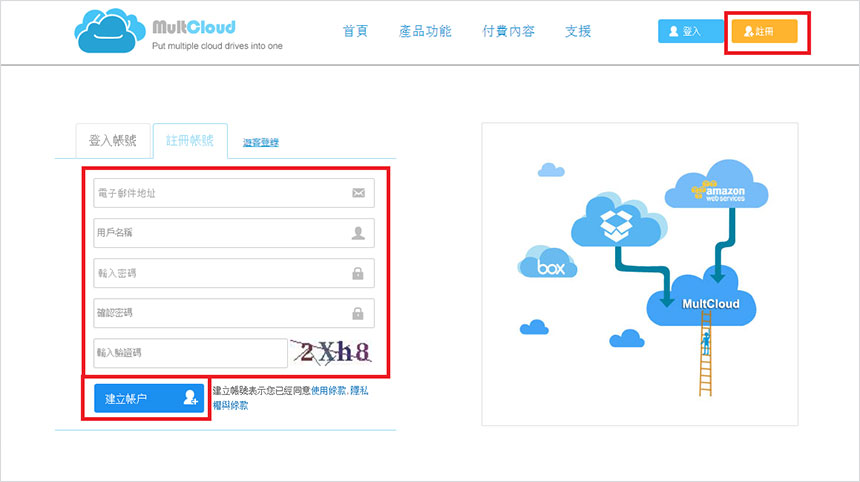The image size is (860, 482).
Task: Click the blue 登入 login button
Action: (691, 31)
